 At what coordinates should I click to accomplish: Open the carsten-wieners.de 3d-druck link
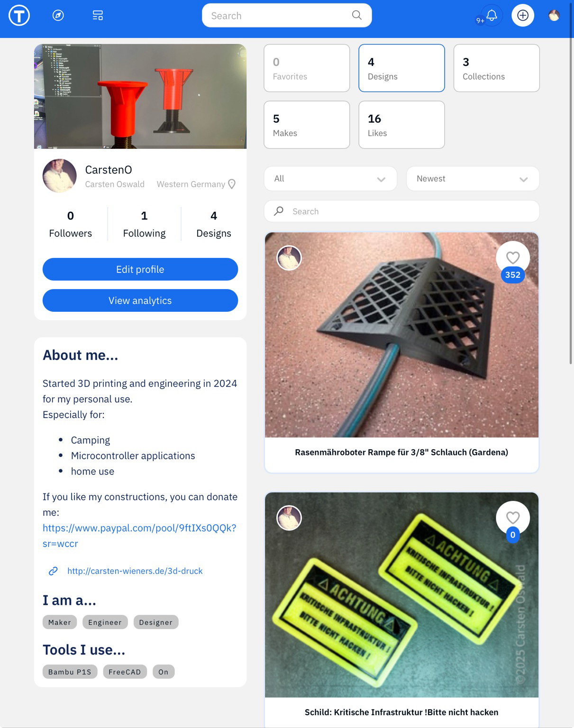[x=135, y=571]
